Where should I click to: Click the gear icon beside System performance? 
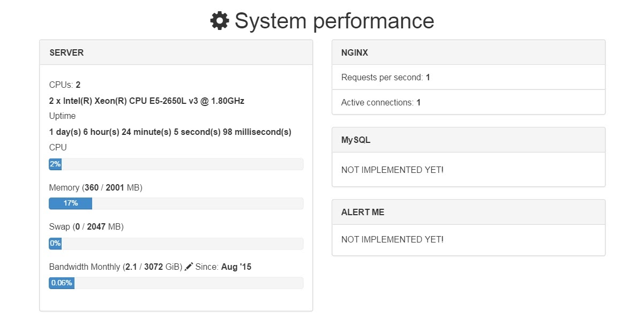[x=219, y=21]
